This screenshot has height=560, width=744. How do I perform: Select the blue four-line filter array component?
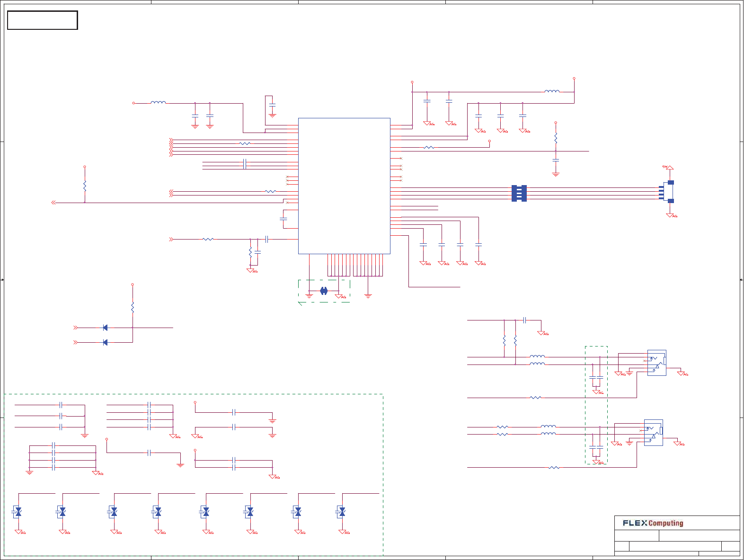point(519,193)
